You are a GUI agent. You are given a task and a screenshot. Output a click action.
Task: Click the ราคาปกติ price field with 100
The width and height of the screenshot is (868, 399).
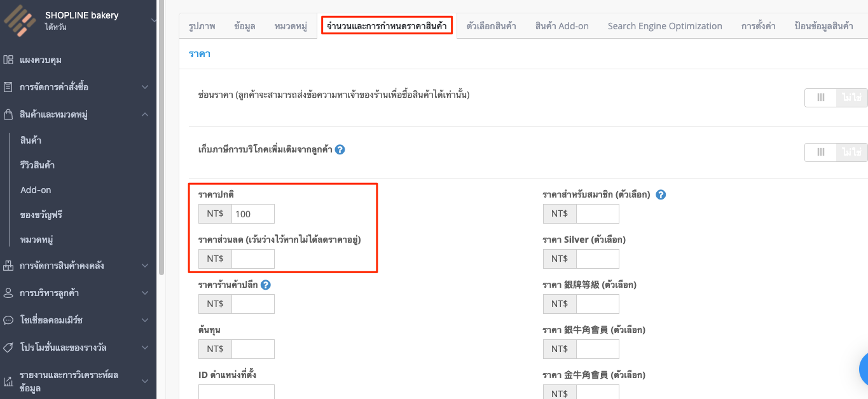pos(253,214)
